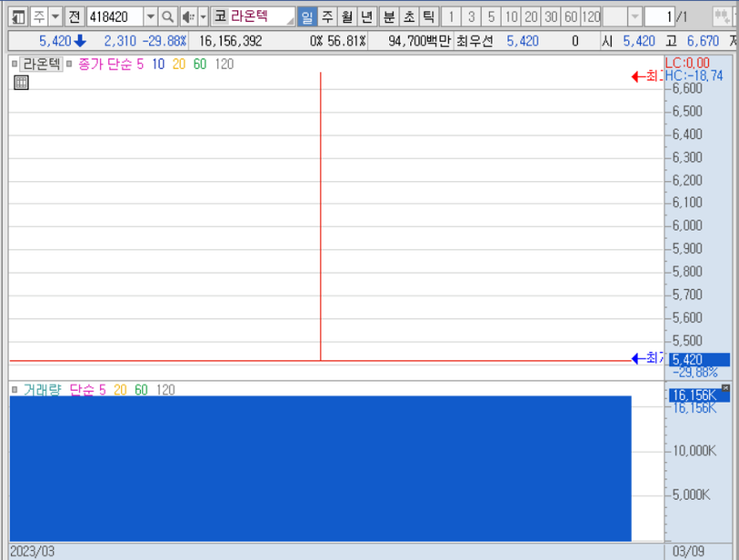Click the green 60 in volume legend

(x=141, y=389)
